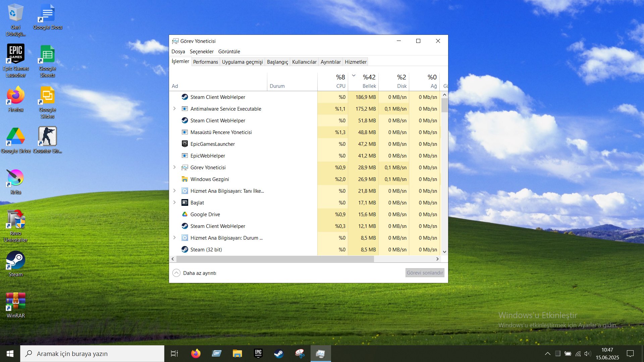Switch to the Kullanıcılar tab
The image size is (644, 362).
point(304,62)
